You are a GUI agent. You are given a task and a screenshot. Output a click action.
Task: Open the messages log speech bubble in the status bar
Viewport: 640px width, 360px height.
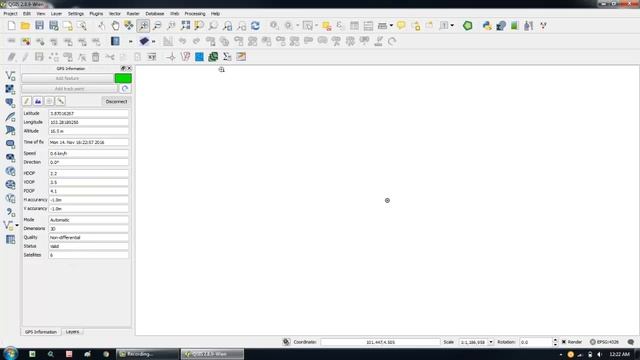click(x=631, y=342)
